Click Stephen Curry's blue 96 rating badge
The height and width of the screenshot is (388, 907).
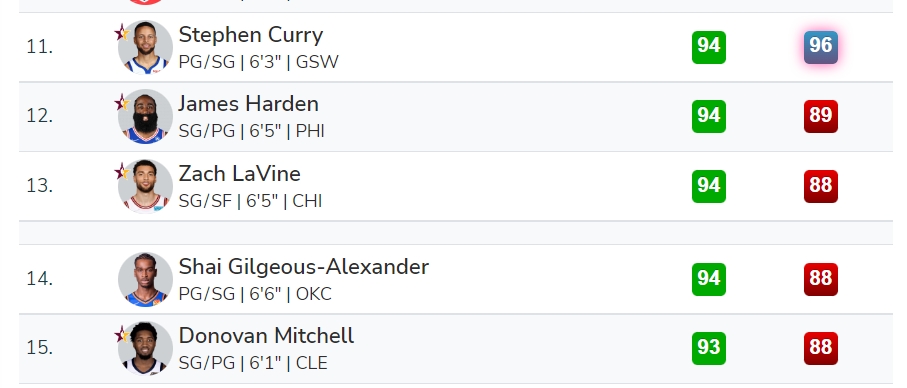pos(821,47)
